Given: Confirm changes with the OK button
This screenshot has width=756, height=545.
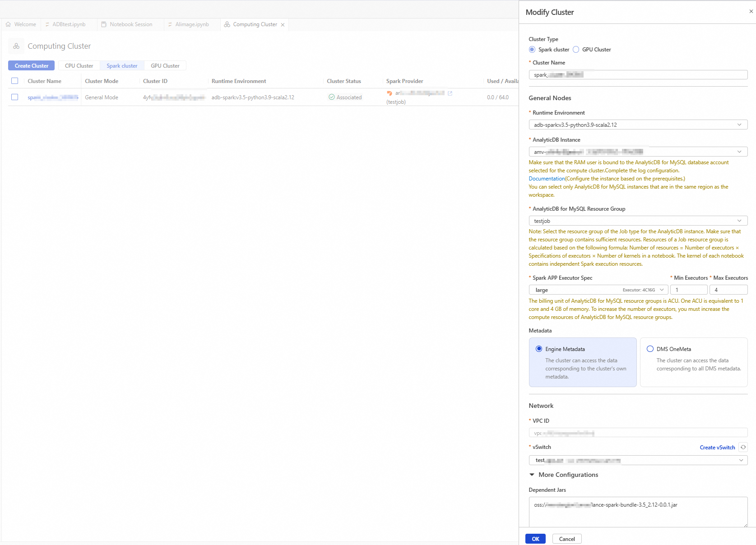Looking at the screenshot, I should click(535, 539).
